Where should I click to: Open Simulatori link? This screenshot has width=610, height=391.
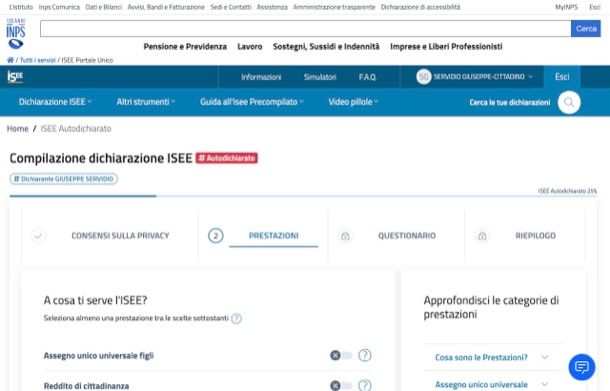(x=320, y=77)
